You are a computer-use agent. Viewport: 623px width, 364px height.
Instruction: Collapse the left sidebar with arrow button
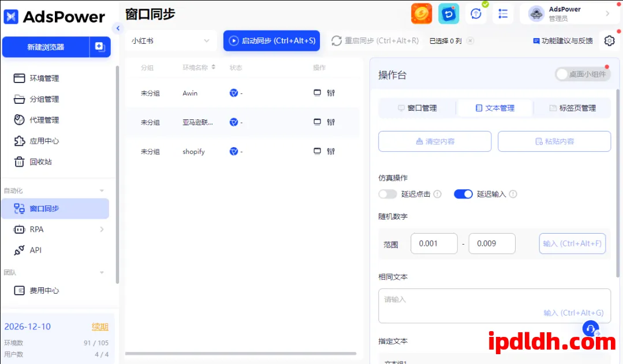point(118,28)
